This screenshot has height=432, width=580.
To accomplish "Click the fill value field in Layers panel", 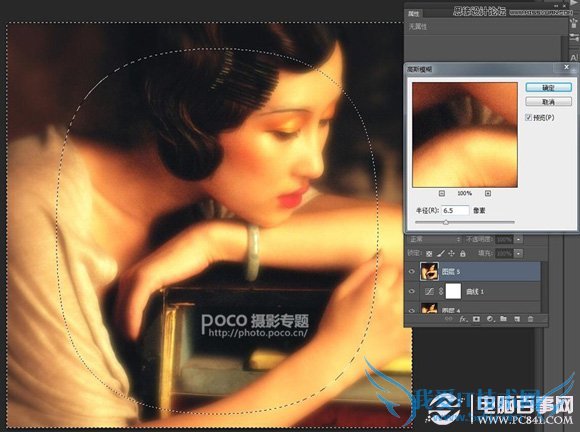I will 504,254.
